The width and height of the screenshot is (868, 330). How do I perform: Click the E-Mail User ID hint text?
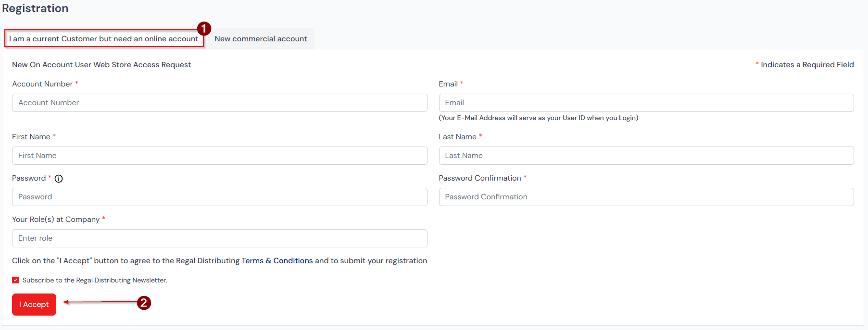538,118
